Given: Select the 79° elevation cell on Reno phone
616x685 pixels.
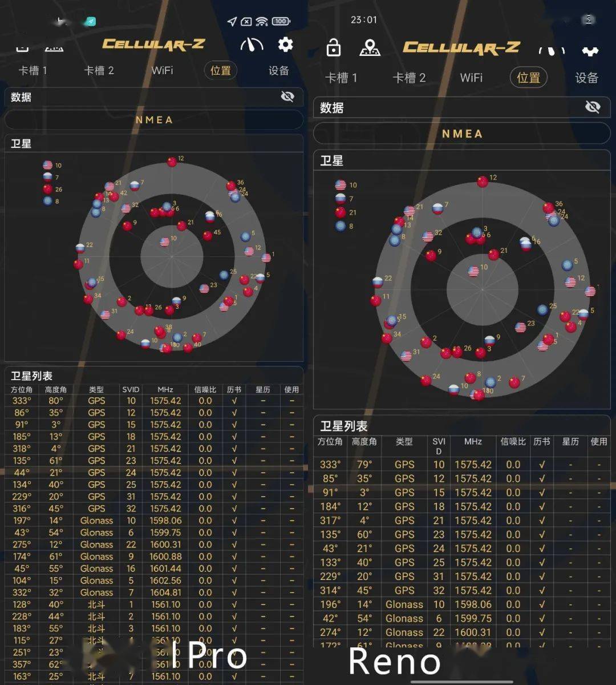Looking at the screenshot, I should tap(364, 465).
